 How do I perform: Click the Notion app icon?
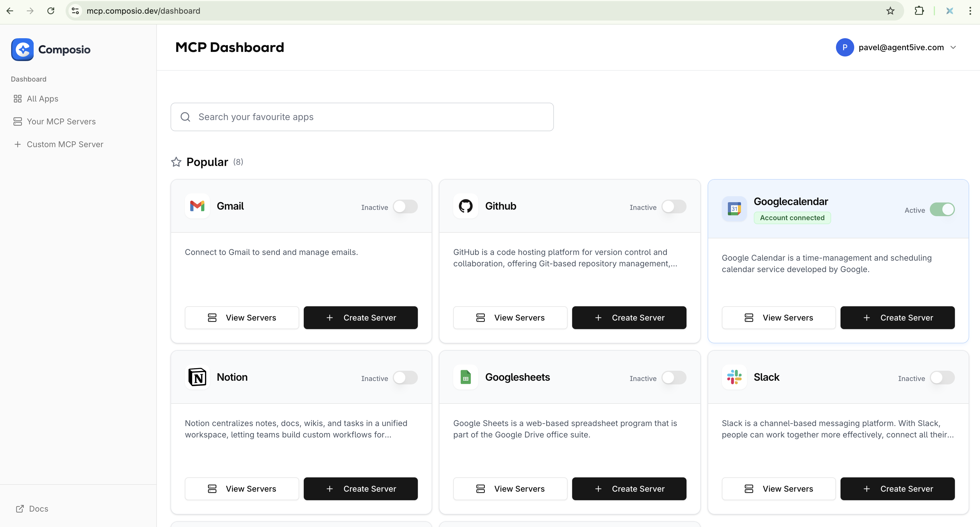pos(197,377)
